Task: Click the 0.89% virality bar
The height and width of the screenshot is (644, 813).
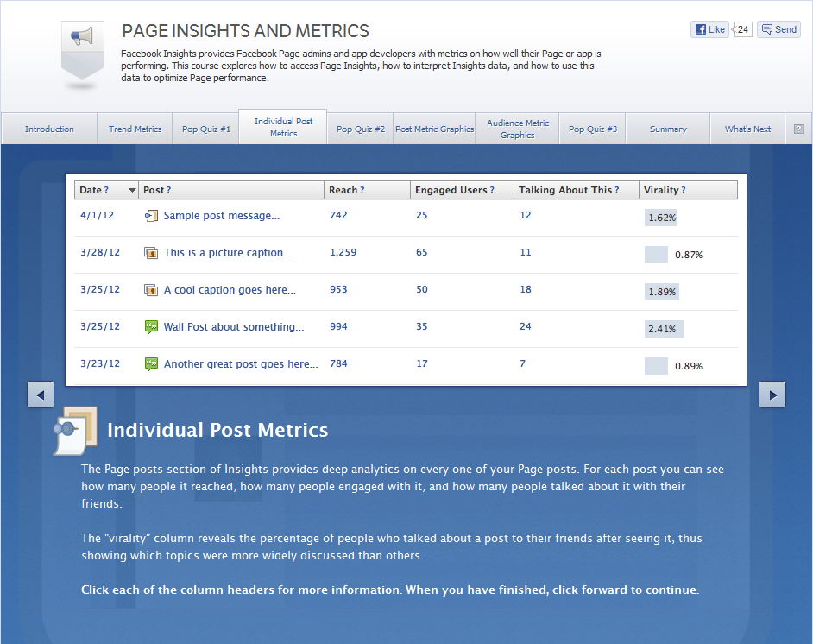Action: coord(656,366)
